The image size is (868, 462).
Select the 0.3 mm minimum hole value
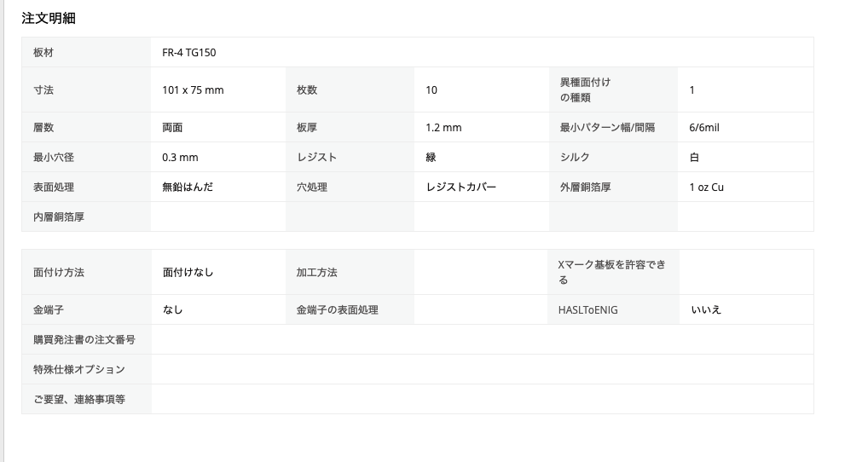coord(180,158)
